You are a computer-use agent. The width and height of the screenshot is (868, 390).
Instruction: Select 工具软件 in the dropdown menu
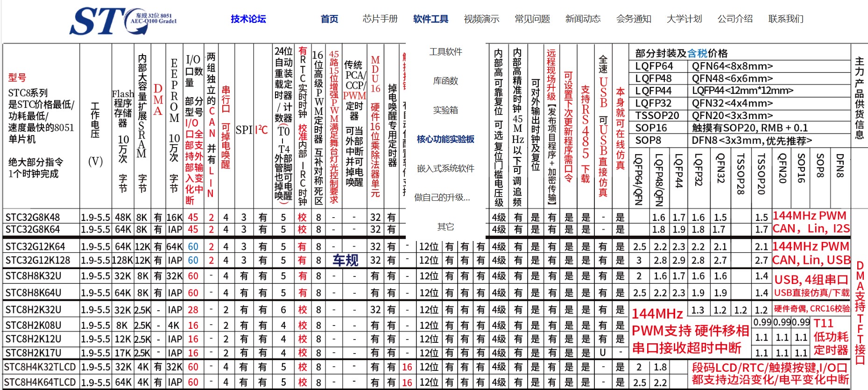click(x=445, y=52)
